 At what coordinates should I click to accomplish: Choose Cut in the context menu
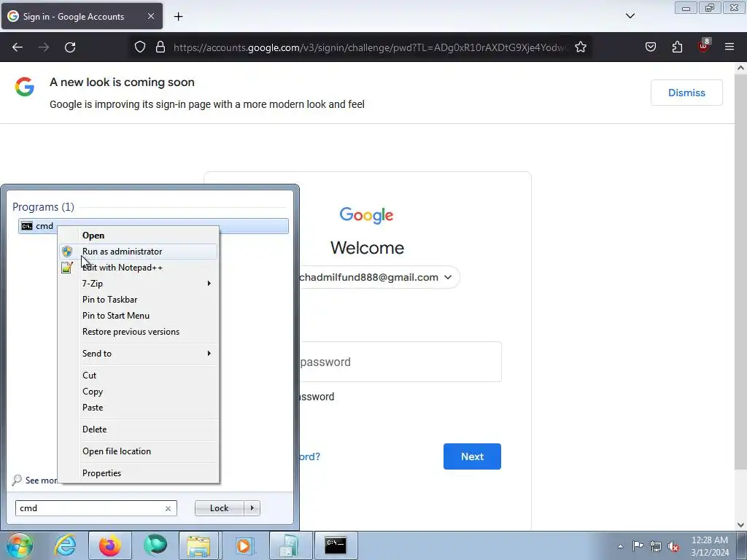(138, 376)
